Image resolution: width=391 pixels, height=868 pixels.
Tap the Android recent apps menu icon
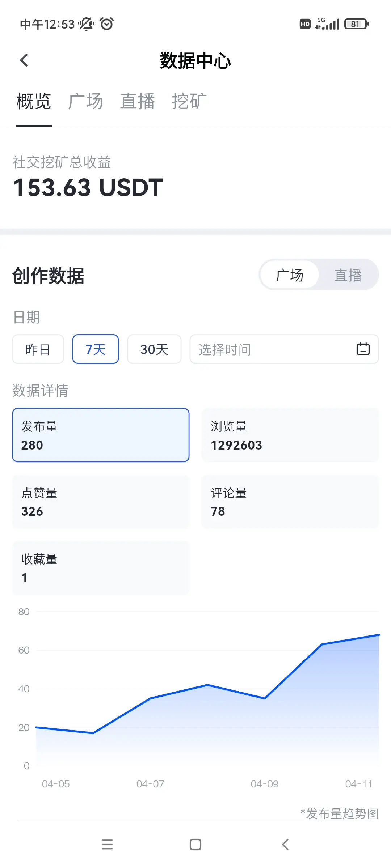click(x=107, y=844)
